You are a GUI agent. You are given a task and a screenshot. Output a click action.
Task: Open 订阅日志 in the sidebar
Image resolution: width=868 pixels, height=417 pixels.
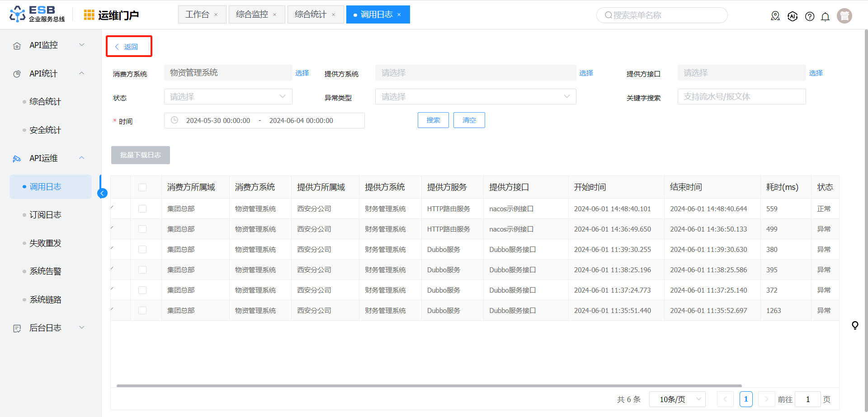coord(45,215)
